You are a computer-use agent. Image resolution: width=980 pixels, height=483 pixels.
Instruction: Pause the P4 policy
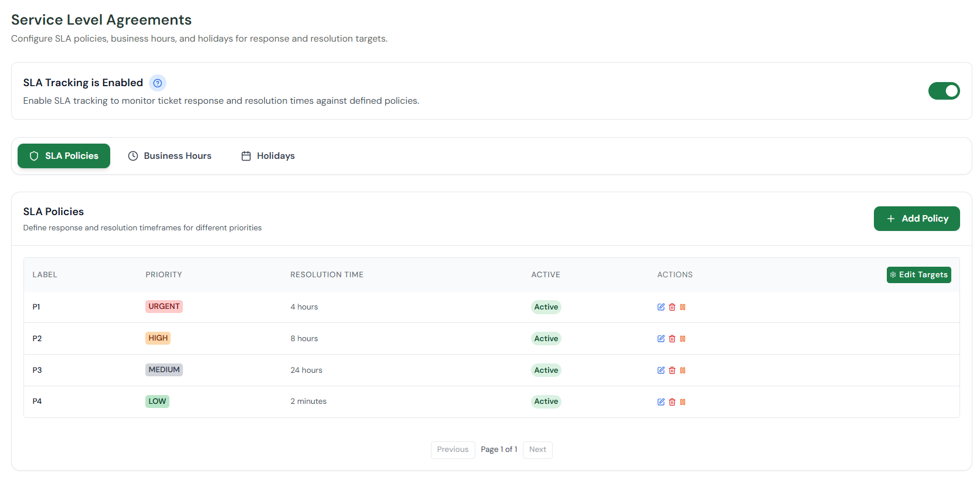pyautogui.click(x=683, y=402)
